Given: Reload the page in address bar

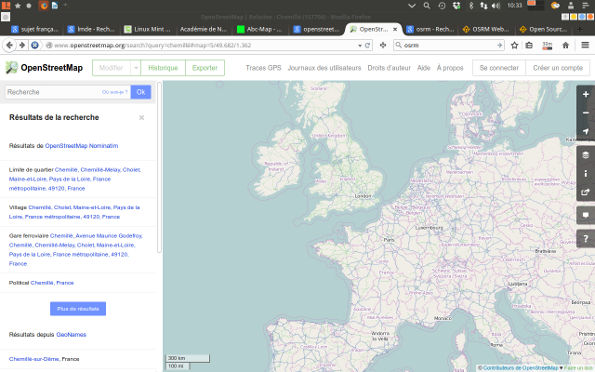Looking at the screenshot, I should point(367,45).
